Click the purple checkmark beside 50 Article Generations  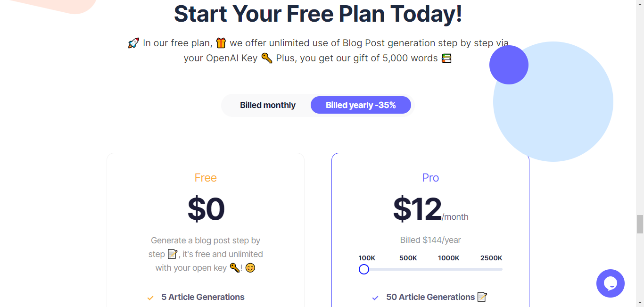point(375,298)
